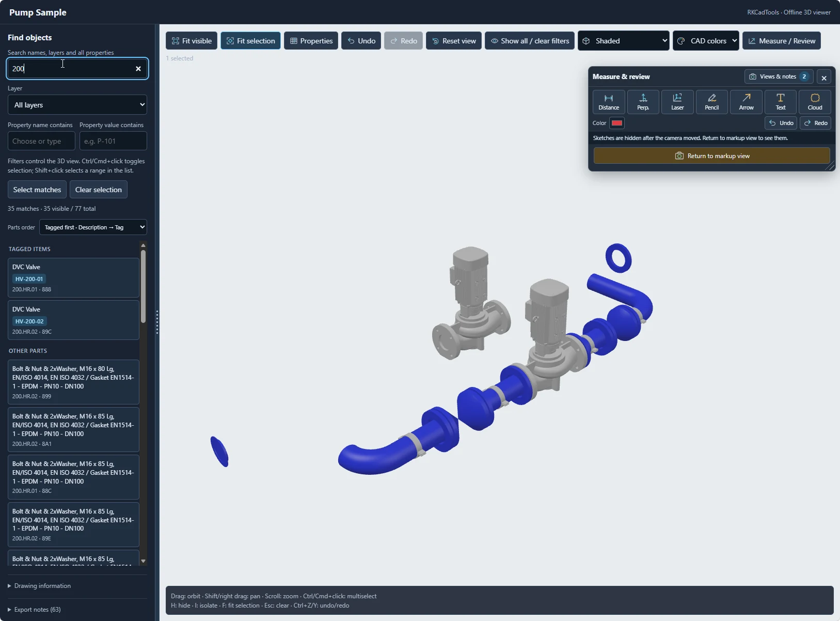Undo sketch in Measure & review panel
Image resolution: width=840 pixels, height=621 pixels.
coord(781,123)
